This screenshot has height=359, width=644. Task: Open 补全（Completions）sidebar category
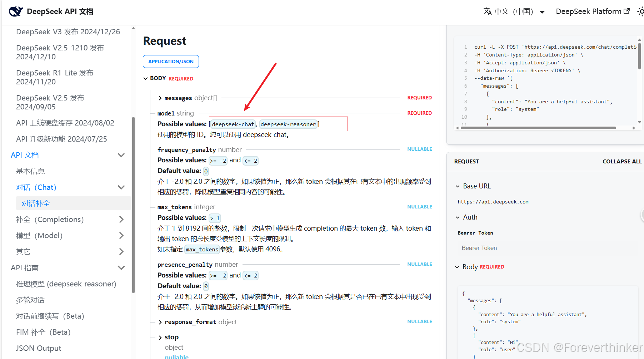click(50, 220)
